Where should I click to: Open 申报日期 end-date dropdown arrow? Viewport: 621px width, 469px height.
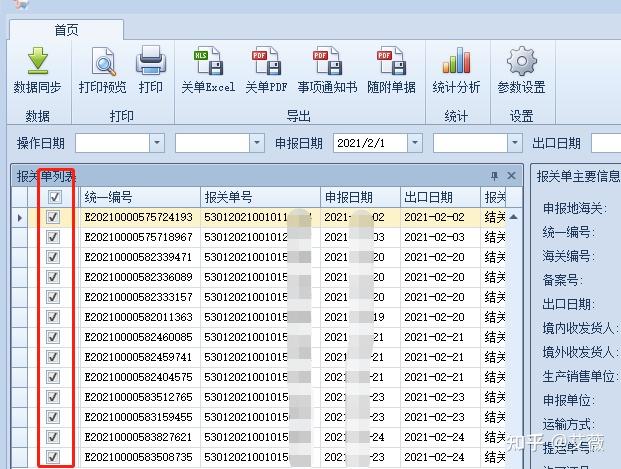coord(514,143)
